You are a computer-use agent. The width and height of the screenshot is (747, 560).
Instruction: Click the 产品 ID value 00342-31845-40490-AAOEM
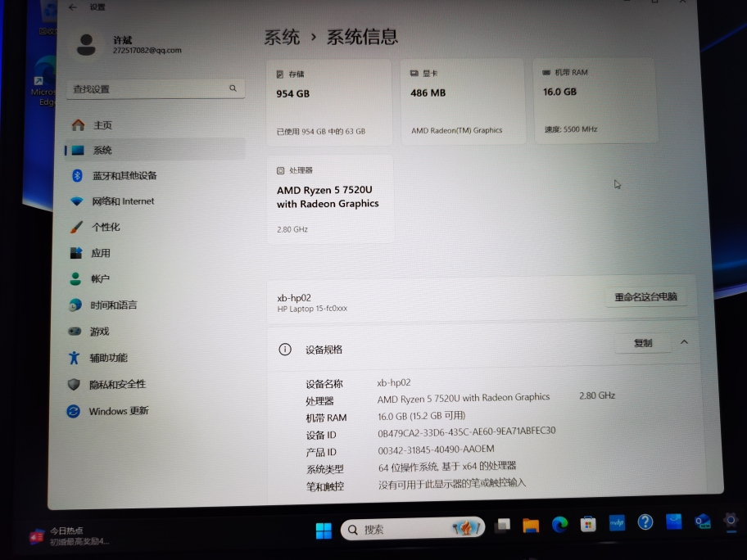click(436, 449)
